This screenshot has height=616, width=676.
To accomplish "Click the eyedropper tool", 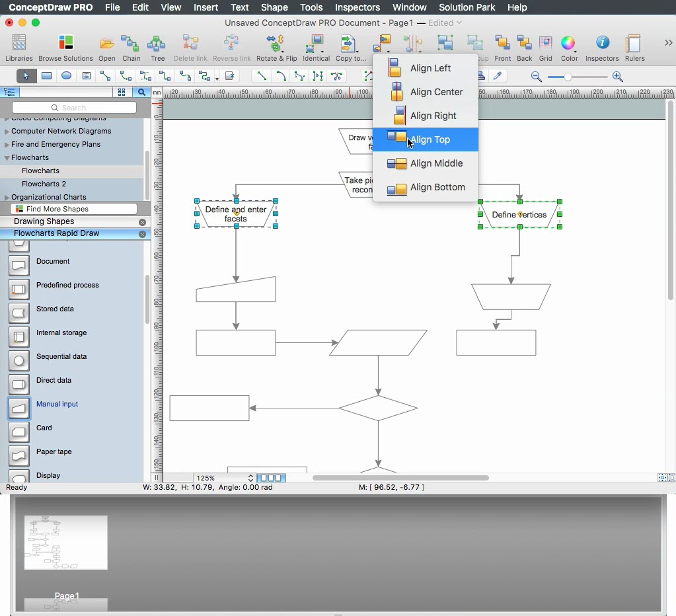I will (x=498, y=76).
